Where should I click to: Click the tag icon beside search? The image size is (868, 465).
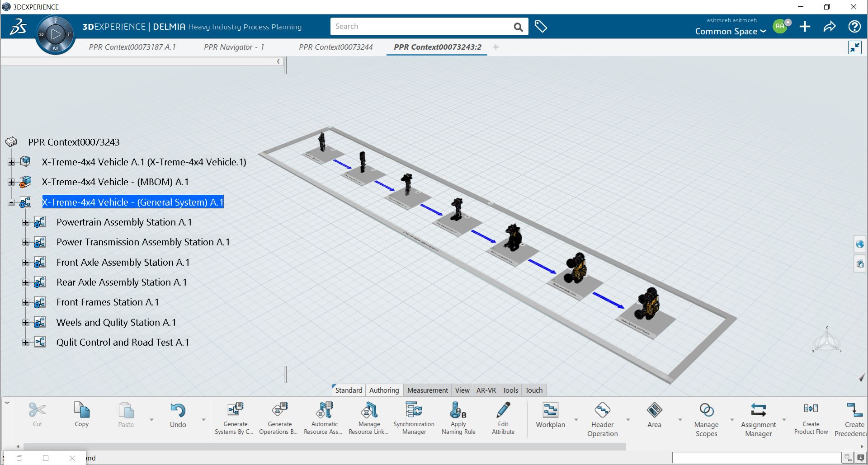[x=541, y=27]
